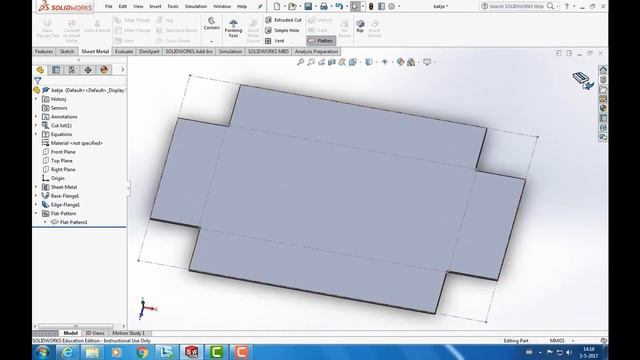
Task: Click the Simple Hole command
Action: 282,30
